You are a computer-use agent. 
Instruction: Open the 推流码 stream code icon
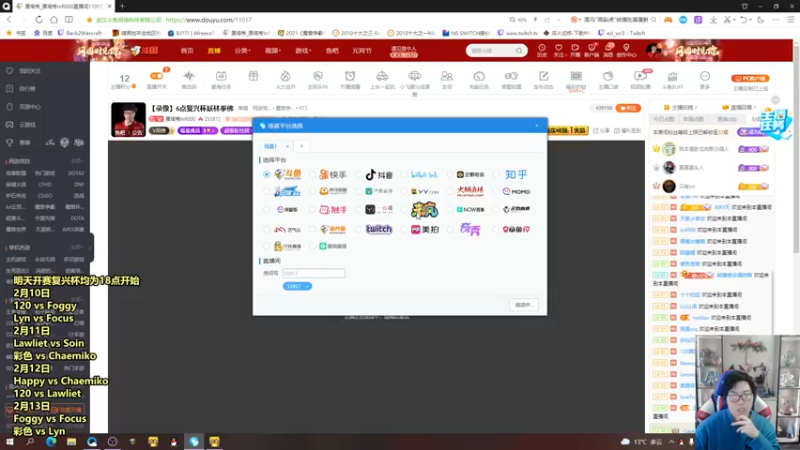[189, 79]
